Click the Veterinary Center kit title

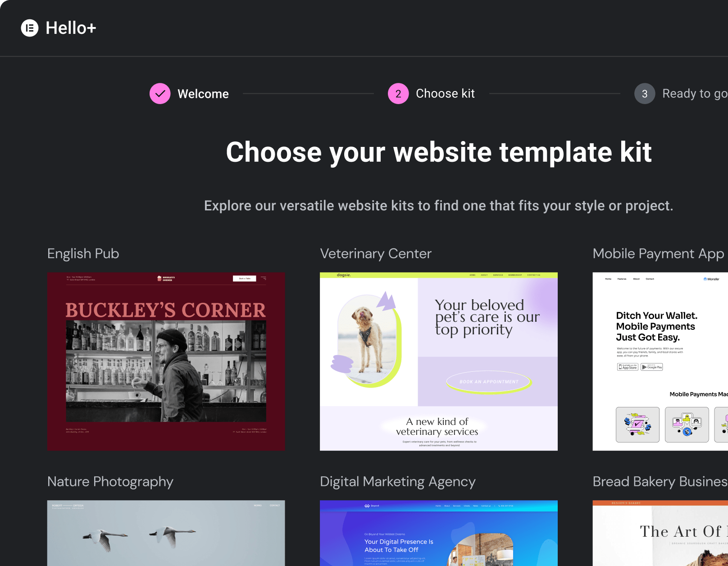tap(376, 254)
